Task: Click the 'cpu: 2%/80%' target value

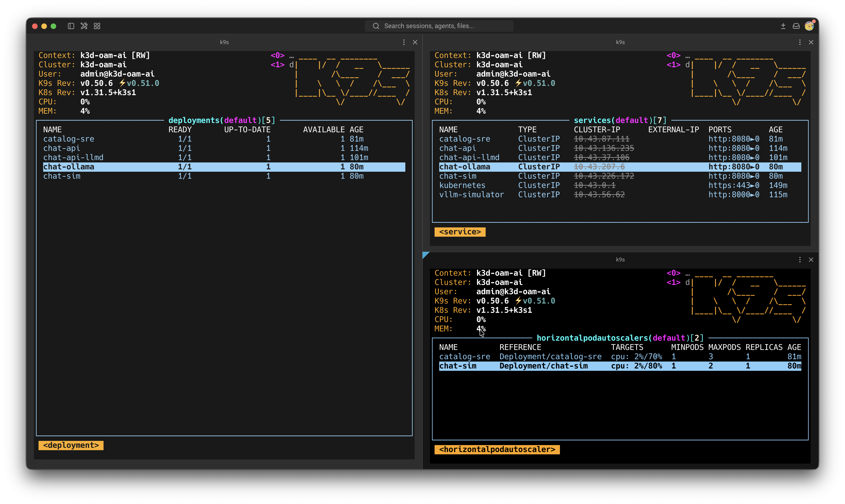Action: click(636, 366)
